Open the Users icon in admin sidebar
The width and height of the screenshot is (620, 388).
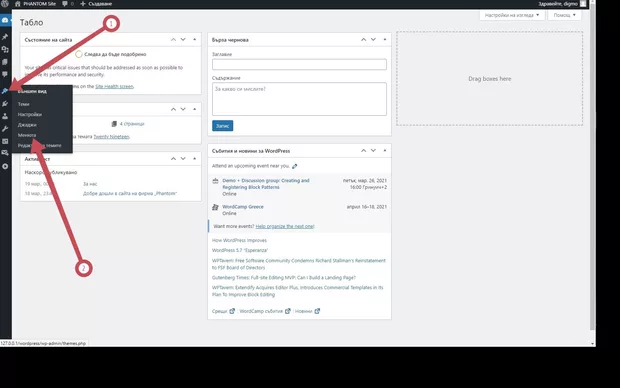[5, 116]
